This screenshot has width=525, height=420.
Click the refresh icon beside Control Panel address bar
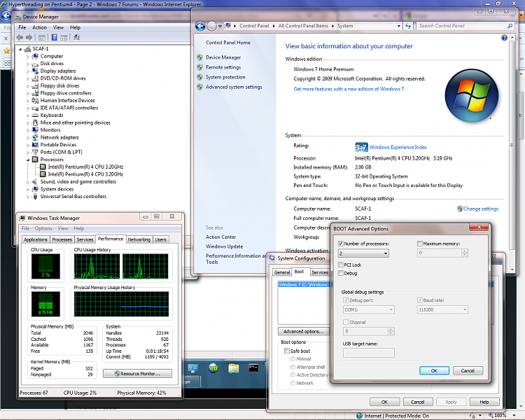pos(408,26)
